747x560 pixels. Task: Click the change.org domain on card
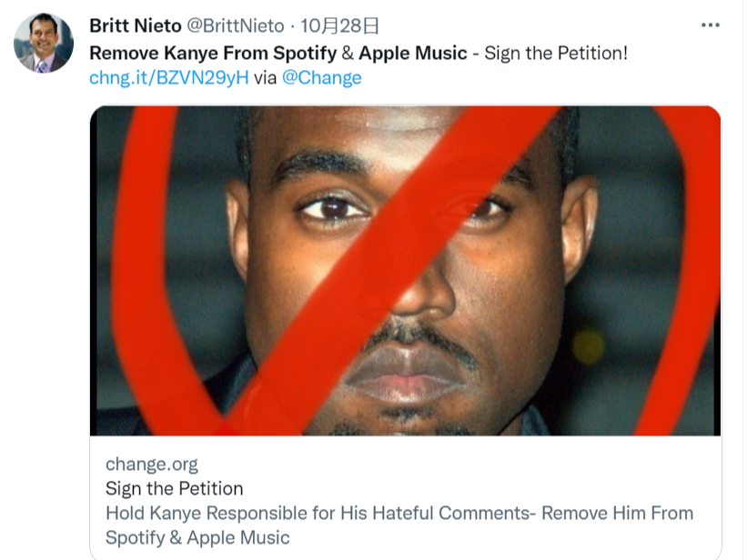point(152,465)
